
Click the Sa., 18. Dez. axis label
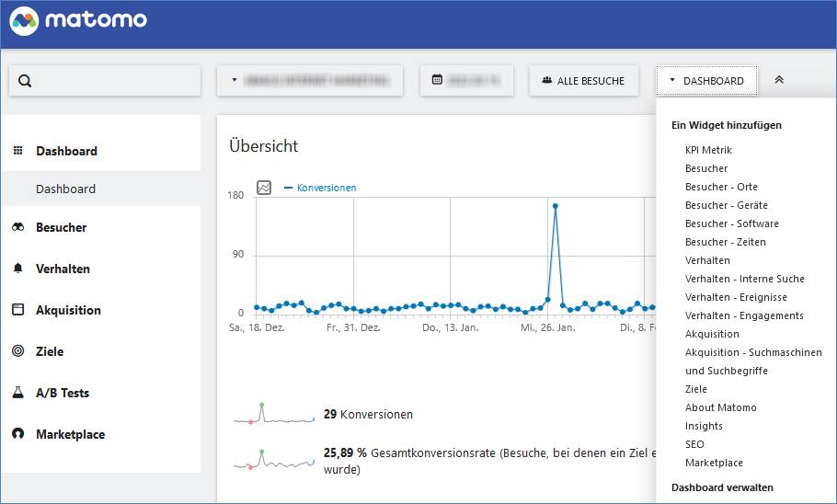point(257,327)
